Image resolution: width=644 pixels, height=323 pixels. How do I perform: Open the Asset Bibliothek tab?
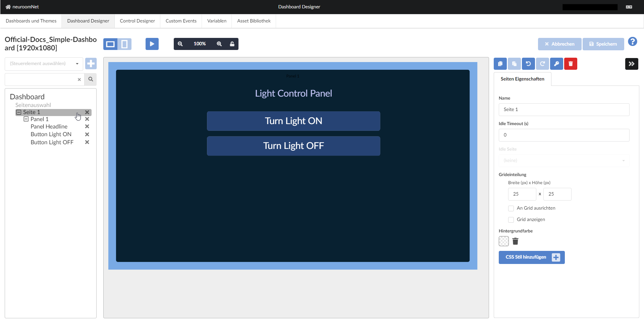click(254, 21)
